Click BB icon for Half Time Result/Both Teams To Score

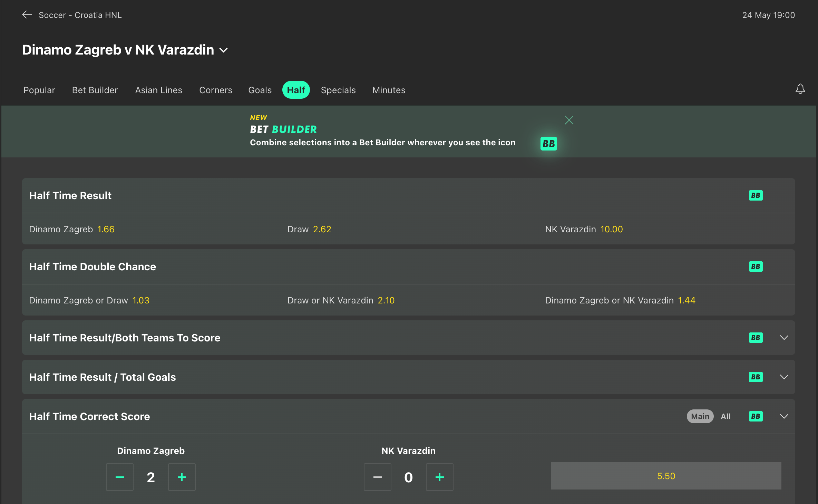[756, 338]
